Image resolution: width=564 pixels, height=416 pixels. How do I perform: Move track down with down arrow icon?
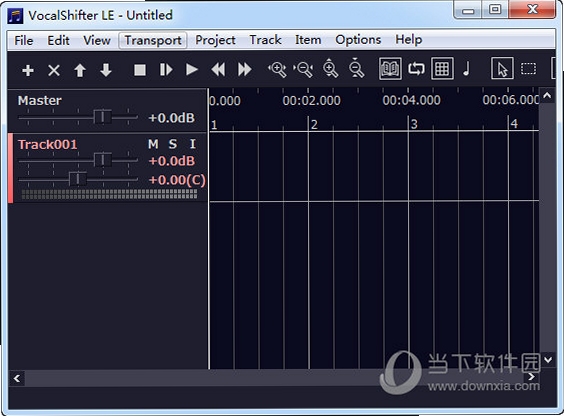(106, 70)
